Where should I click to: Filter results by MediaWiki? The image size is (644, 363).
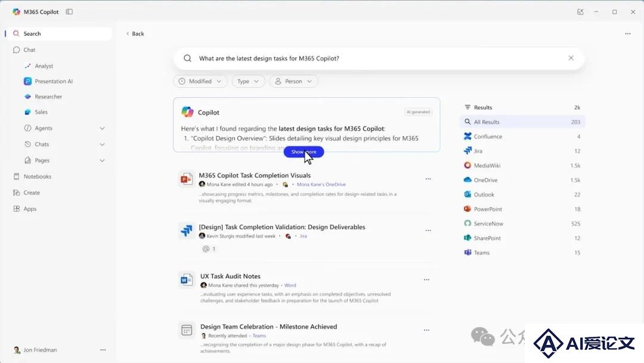pos(522,165)
